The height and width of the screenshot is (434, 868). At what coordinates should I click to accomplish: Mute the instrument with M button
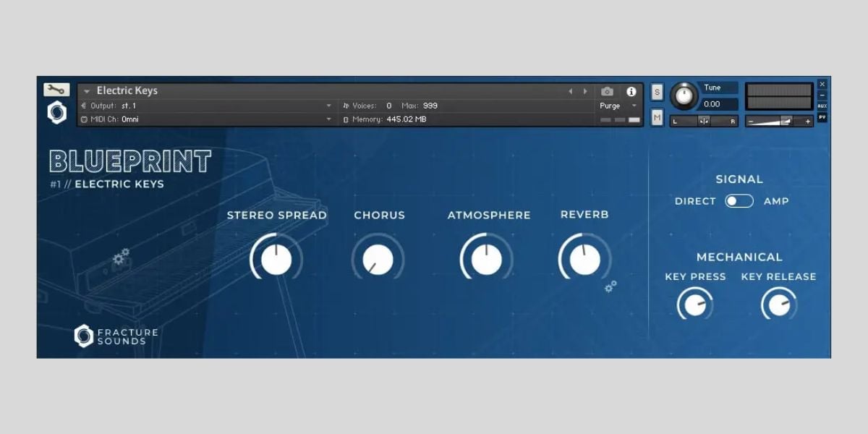[x=657, y=117]
